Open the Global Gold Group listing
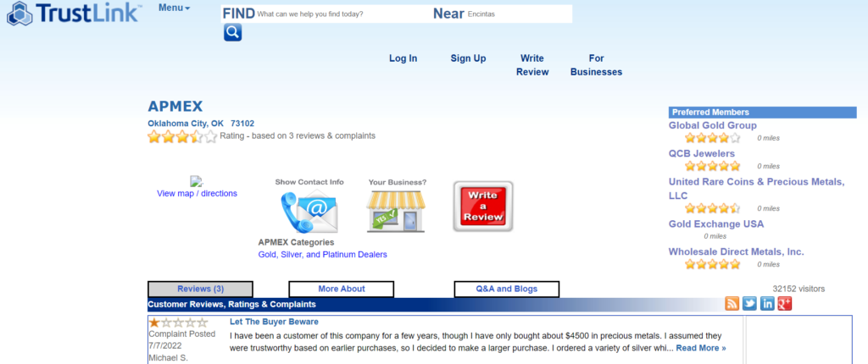 (x=712, y=125)
